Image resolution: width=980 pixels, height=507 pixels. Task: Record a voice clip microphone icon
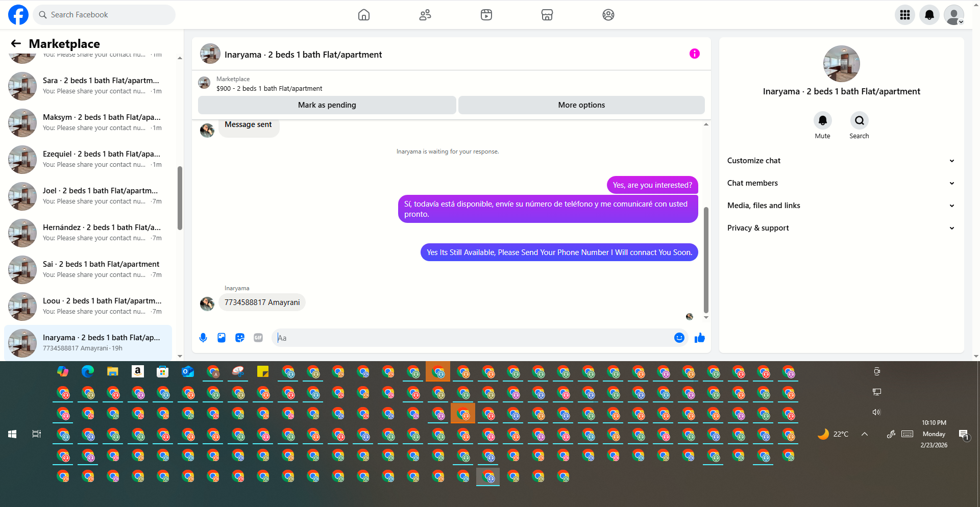pyautogui.click(x=203, y=338)
